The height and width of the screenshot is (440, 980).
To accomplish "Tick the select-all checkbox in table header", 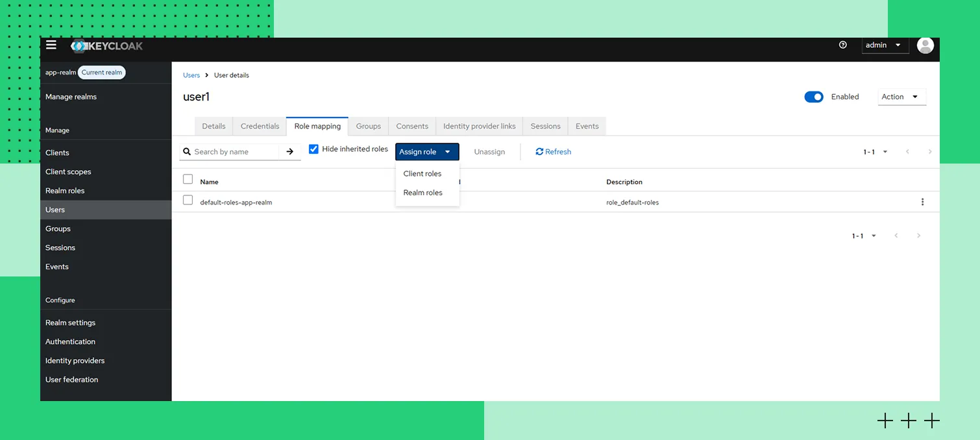I will [188, 180].
